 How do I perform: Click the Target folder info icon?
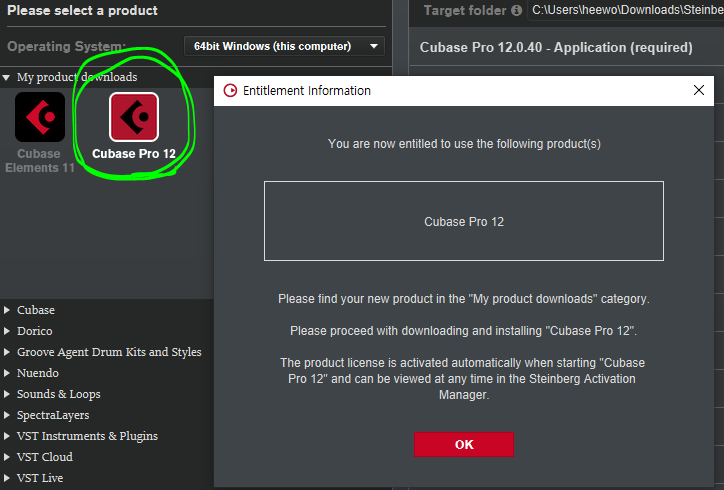[517, 10]
